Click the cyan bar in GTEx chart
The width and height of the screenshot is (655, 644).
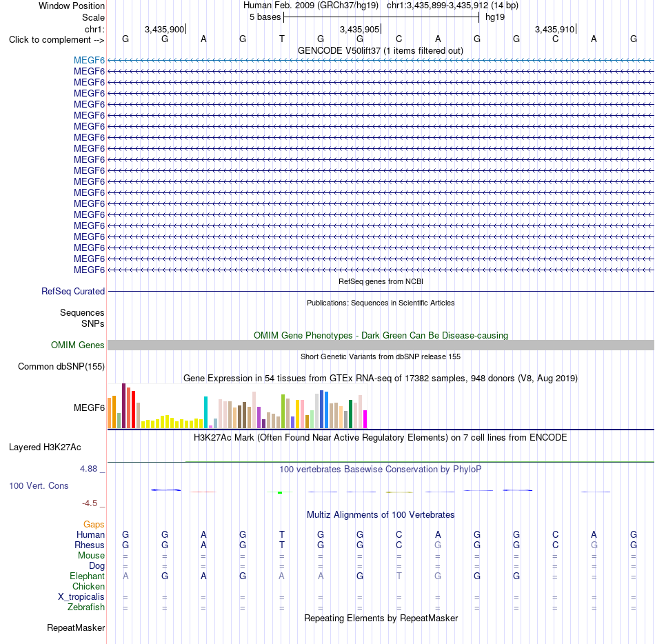(x=205, y=412)
